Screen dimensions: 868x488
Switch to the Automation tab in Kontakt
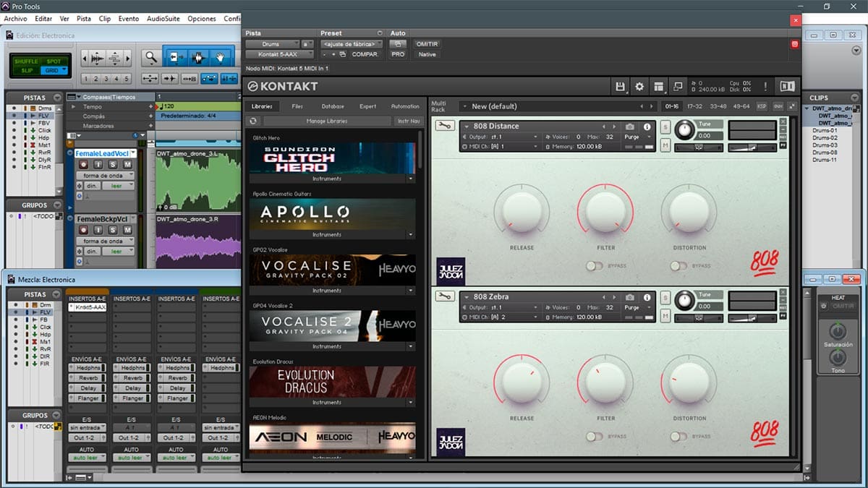tap(405, 106)
